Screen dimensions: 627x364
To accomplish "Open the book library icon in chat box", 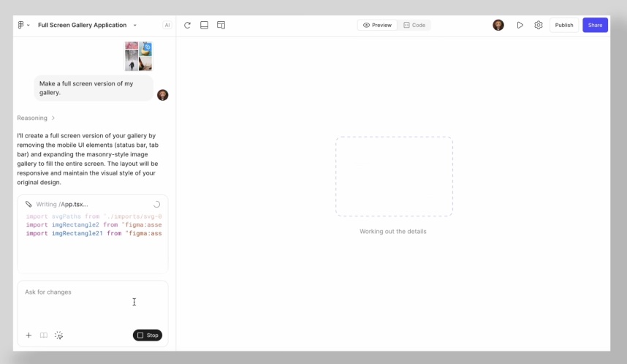I will click(x=44, y=335).
